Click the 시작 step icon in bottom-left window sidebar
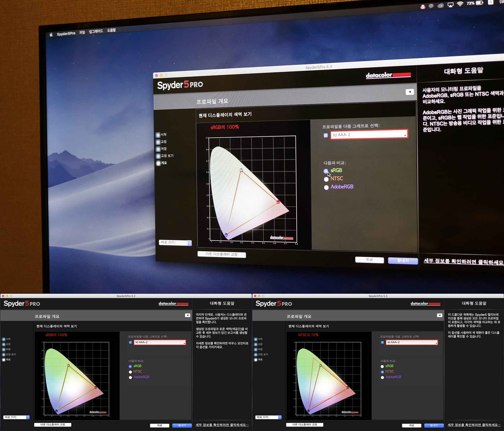This screenshot has height=431, width=504. [4, 339]
